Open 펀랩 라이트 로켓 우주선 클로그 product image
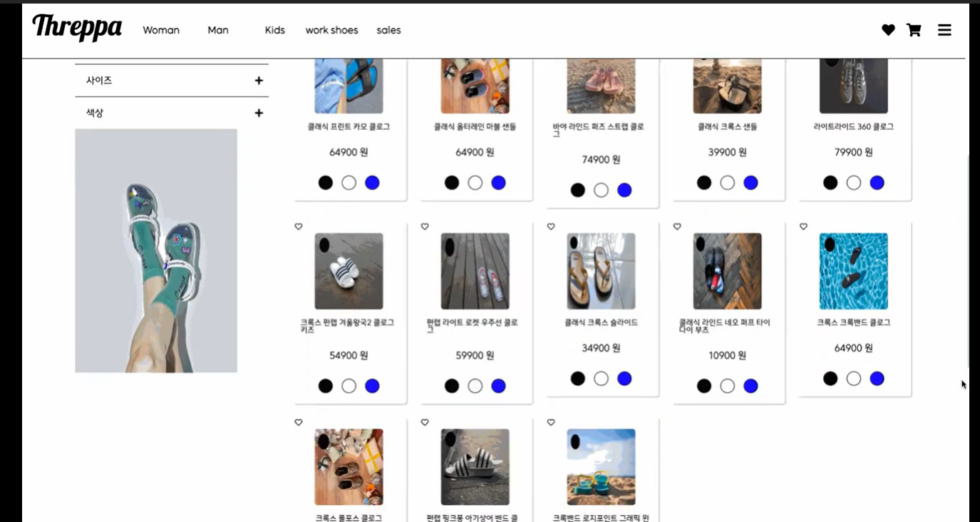Image resolution: width=980 pixels, height=522 pixels. [475, 271]
